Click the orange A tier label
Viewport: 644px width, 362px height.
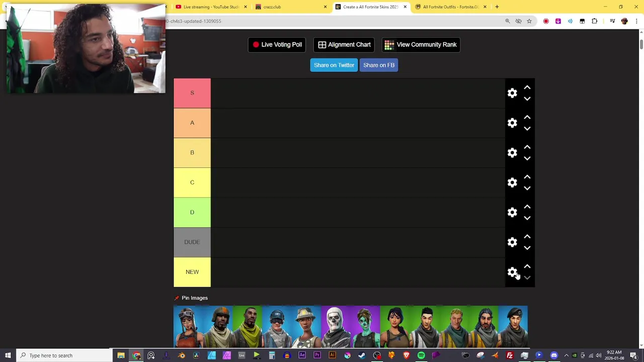[192, 123]
